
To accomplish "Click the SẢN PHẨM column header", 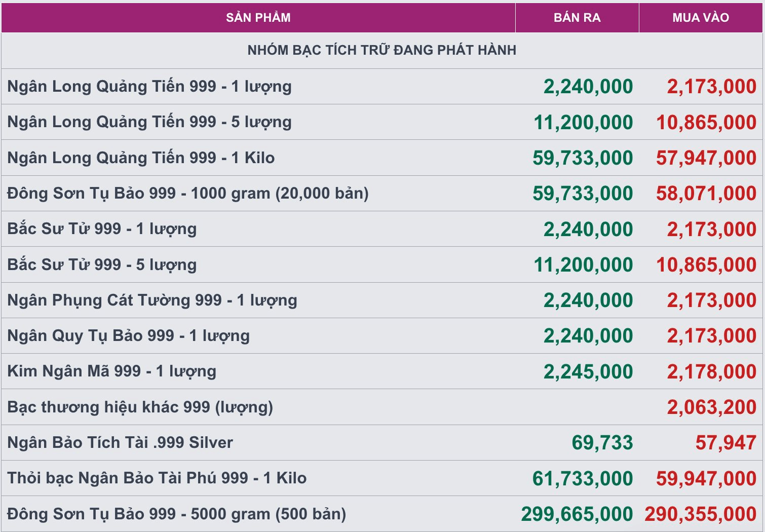I will click(x=258, y=18).
